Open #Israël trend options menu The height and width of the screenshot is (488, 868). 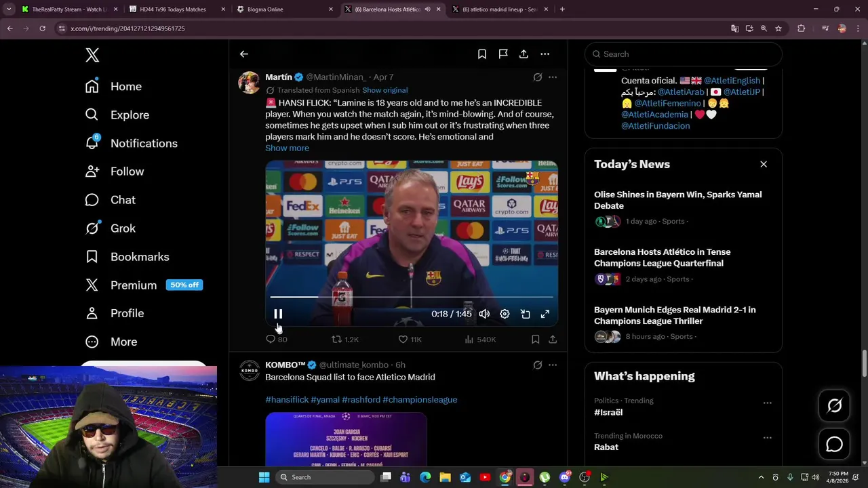coord(767,403)
